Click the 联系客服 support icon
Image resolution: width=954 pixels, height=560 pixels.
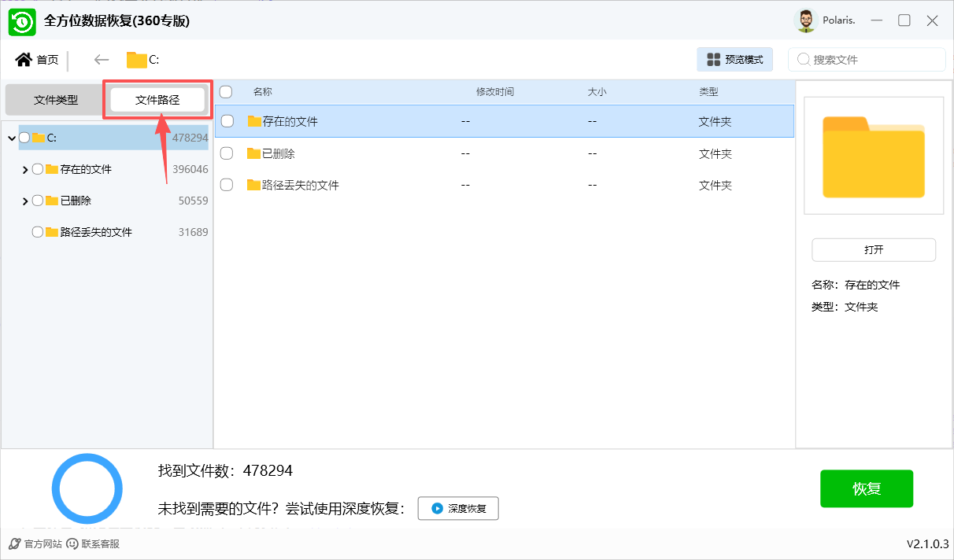(72, 543)
